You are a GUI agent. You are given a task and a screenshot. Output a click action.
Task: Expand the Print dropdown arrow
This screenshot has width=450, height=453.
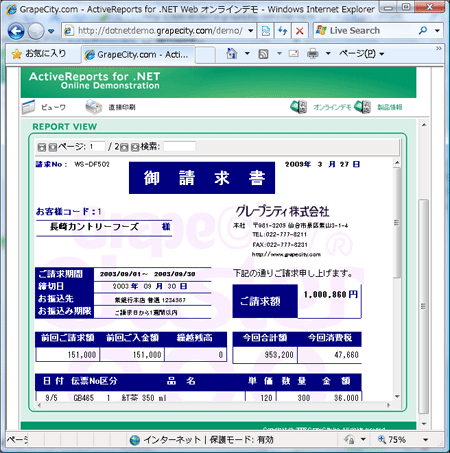[328, 53]
